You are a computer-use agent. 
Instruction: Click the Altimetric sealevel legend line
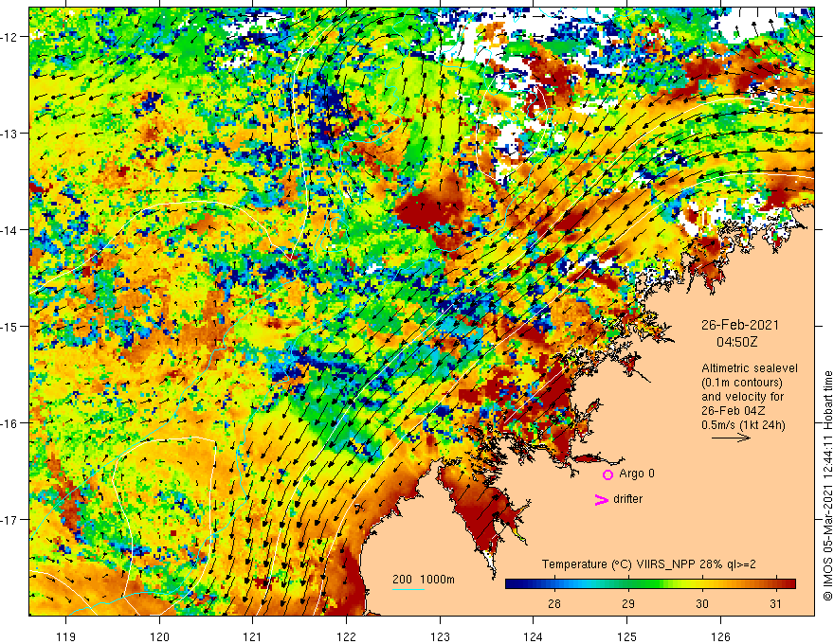pos(750,368)
